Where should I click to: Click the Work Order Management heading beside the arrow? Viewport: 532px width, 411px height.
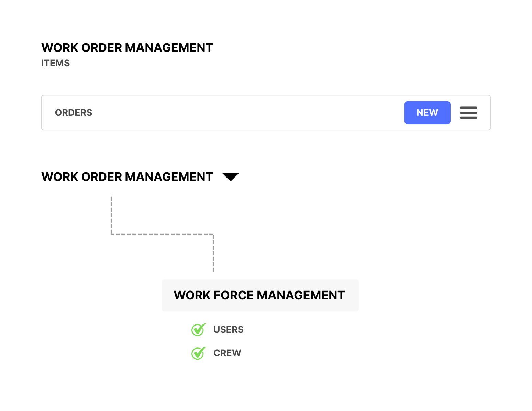(127, 177)
